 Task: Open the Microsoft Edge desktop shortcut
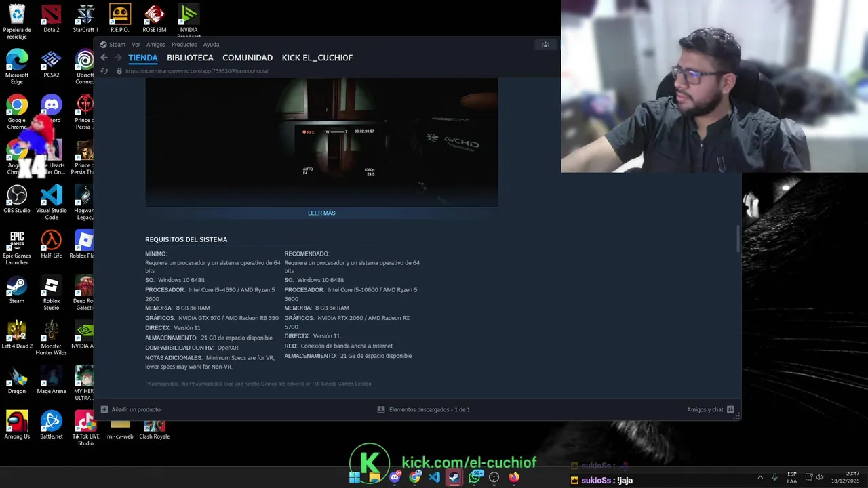(17, 67)
